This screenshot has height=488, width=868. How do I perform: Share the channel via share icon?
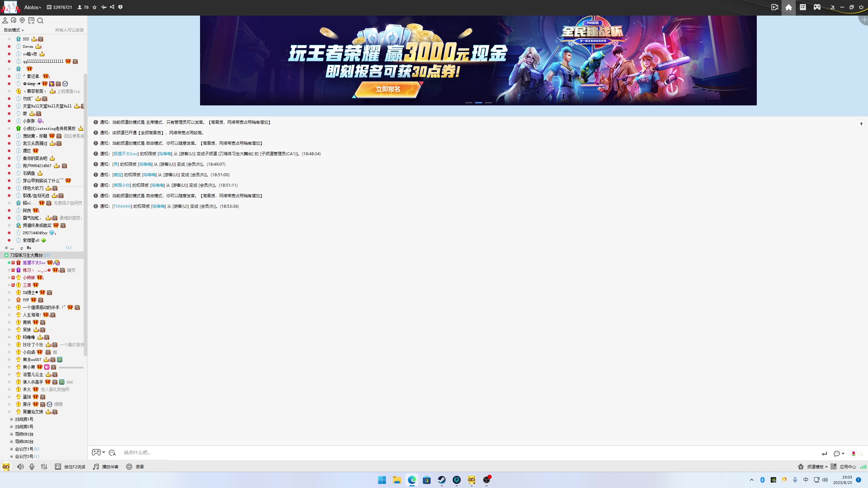coord(112,7)
